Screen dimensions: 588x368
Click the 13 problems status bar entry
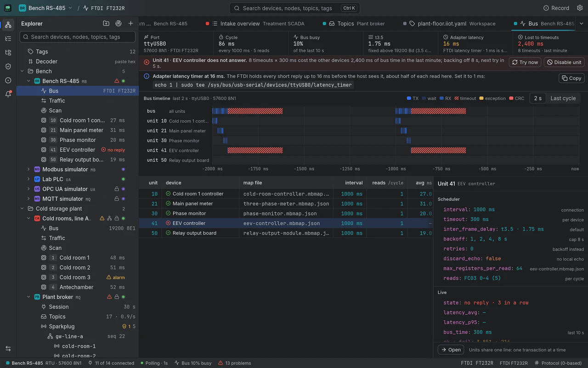[x=235, y=363]
